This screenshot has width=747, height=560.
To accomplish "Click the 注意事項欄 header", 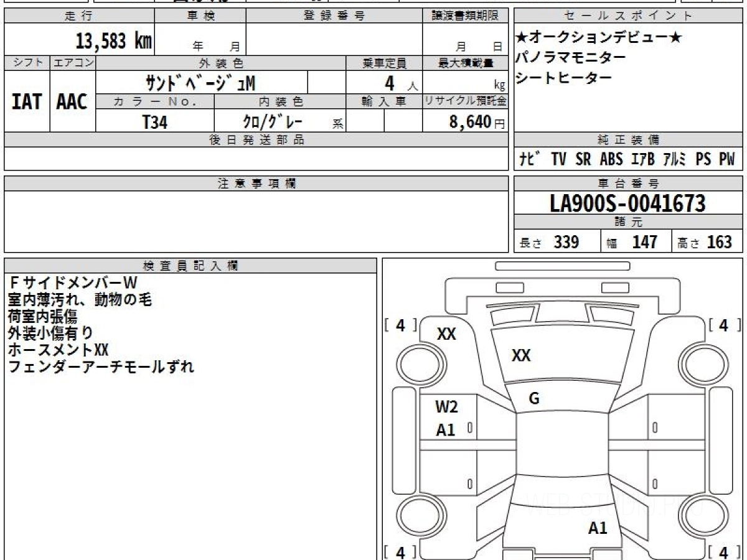I will 256,184.
